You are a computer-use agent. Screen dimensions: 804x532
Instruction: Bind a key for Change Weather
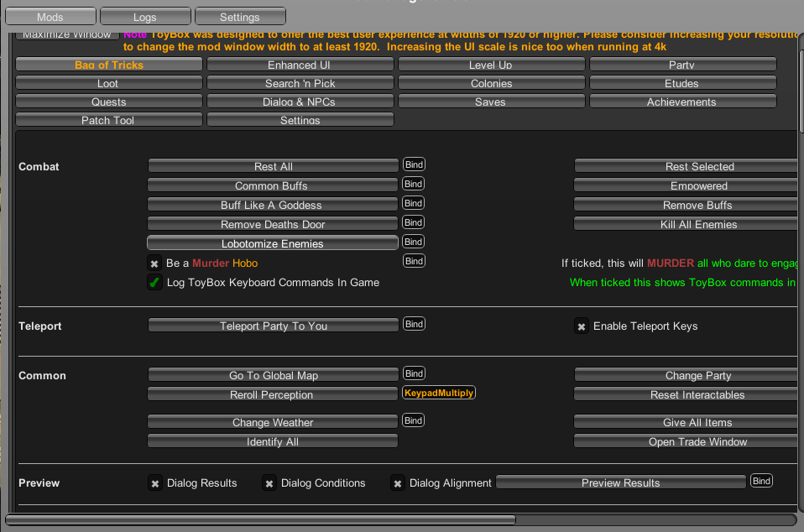[413, 420]
